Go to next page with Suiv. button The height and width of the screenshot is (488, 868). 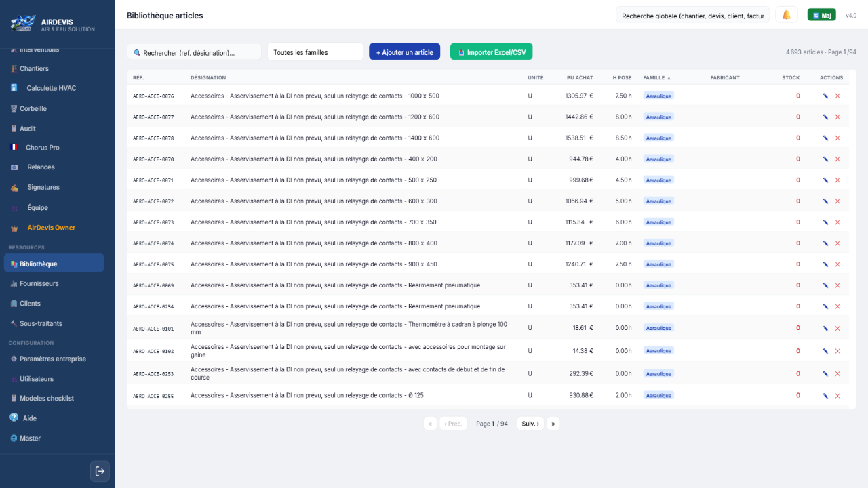[x=530, y=424]
